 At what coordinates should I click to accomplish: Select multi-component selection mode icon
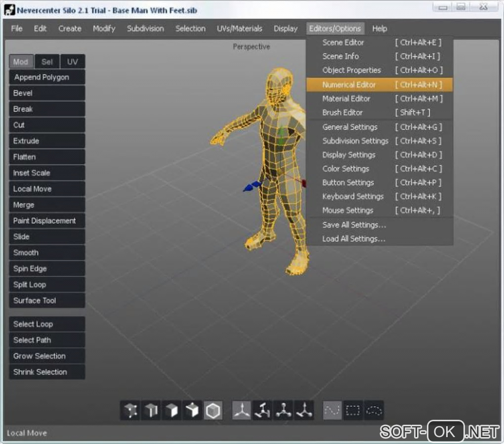point(192,410)
